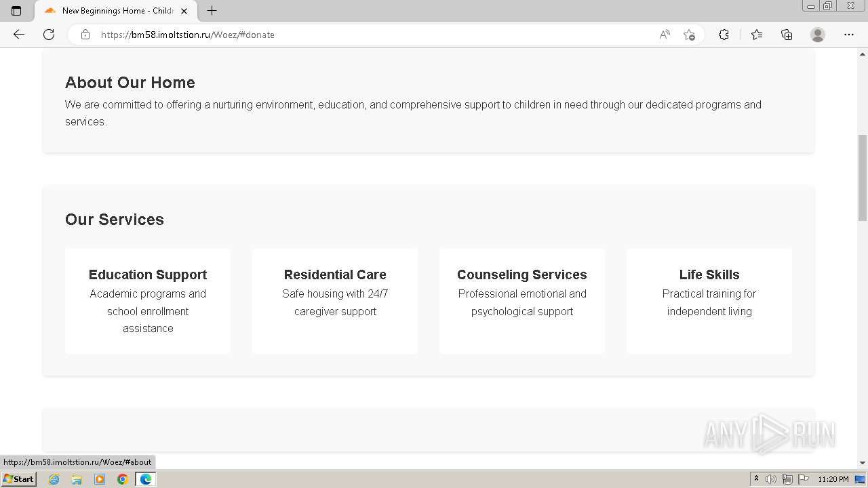
Task: Open the tab actions menu icon
Action: (x=16, y=11)
